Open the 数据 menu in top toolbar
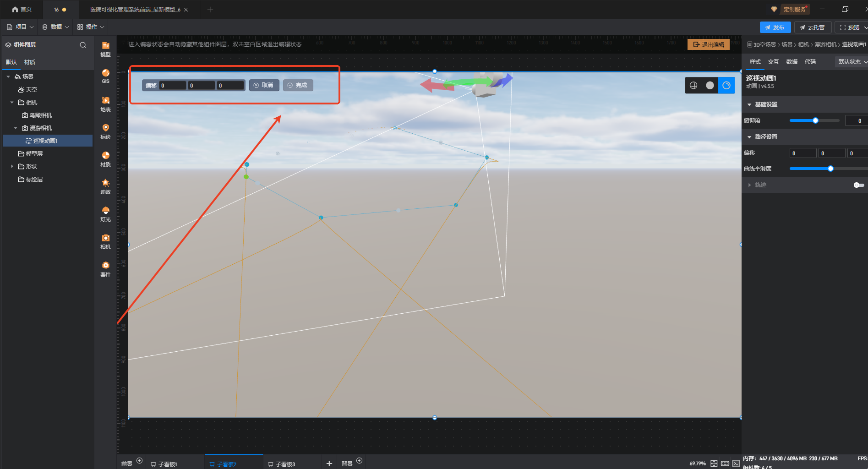This screenshot has width=868, height=469. point(55,27)
